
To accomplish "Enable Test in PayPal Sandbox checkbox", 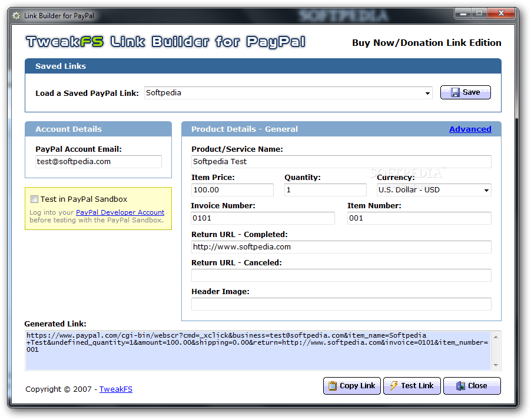I will point(34,199).
